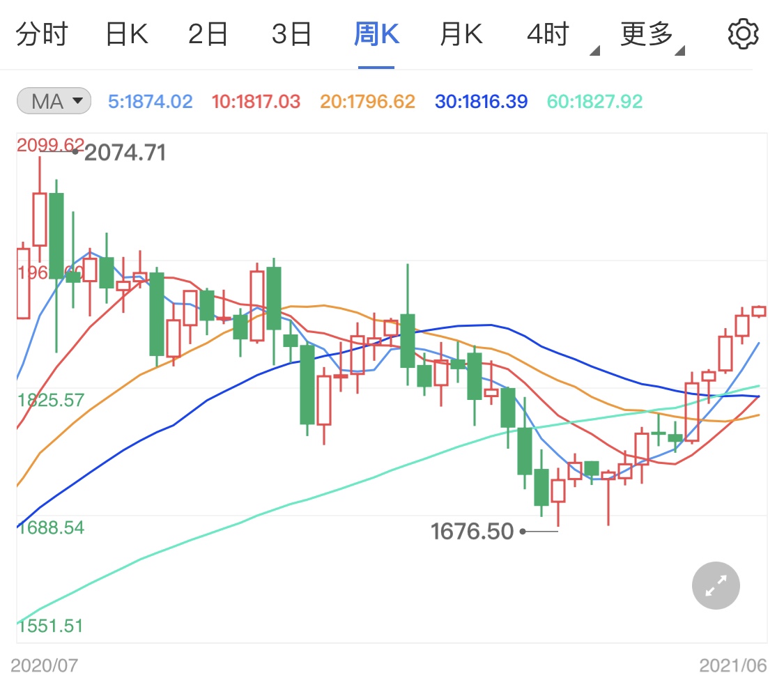Switch to the 月K monthly tab
This screenshot has height=680, width=784.
(461, 34)
